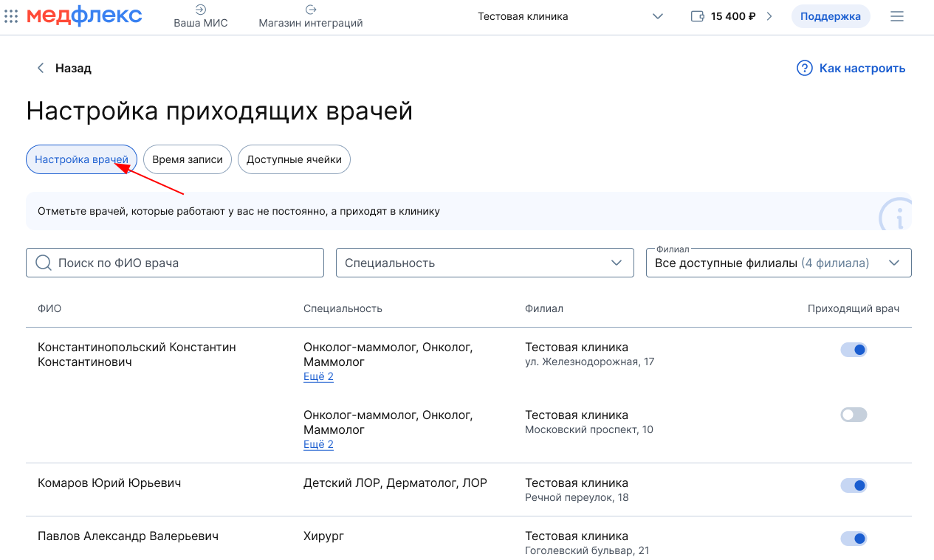This screenshot has width=934, height=560.
Task: Click Детский ЛОР, Дерматолог, ЛОР cell
Action: pos(395,483)
